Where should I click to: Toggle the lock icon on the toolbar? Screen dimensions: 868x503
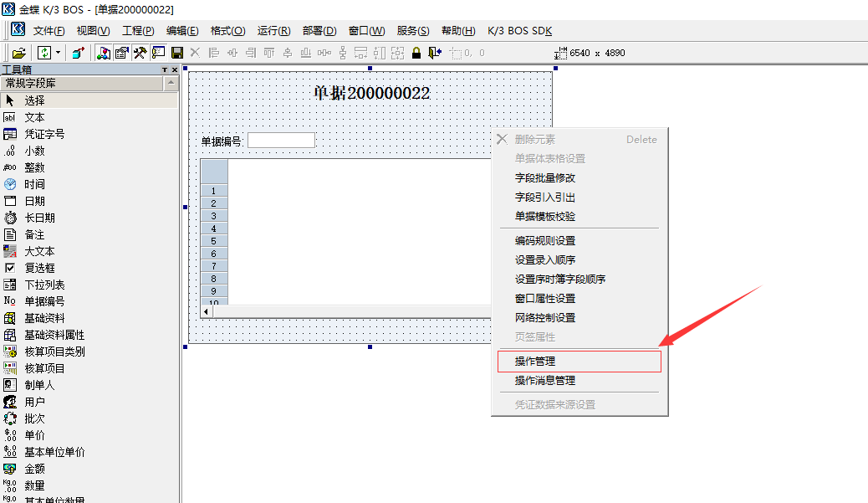[416, 52]
